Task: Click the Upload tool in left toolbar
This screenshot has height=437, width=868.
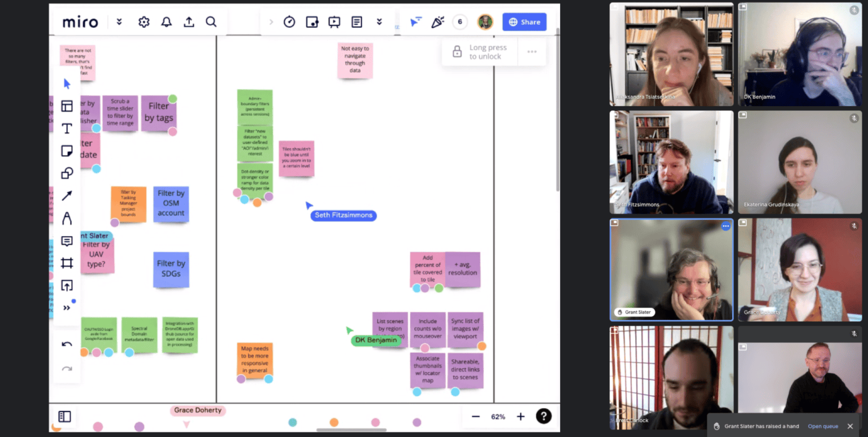Action: pos(67,286)
